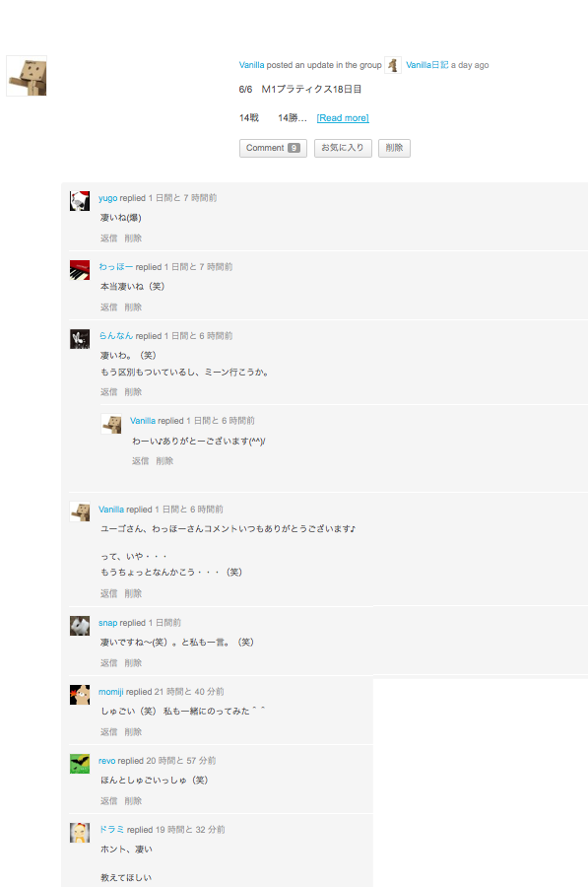Click Vanilla's large Danbo robot avatar
This screenshot has height=887, width=588.
27,76
